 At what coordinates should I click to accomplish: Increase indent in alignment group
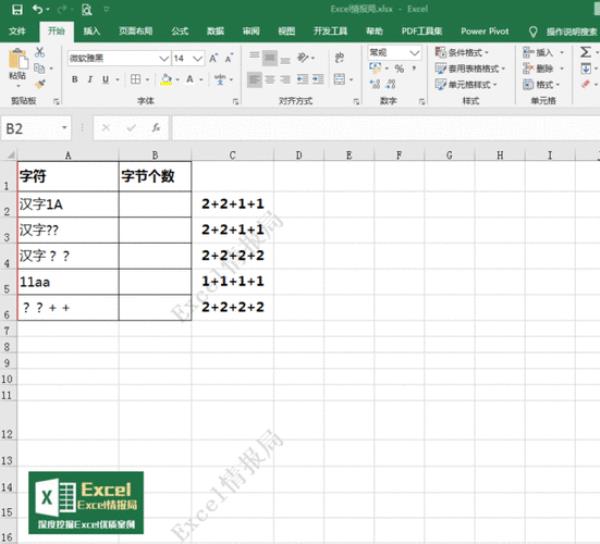pyautogui.click(x=318, y=79)
